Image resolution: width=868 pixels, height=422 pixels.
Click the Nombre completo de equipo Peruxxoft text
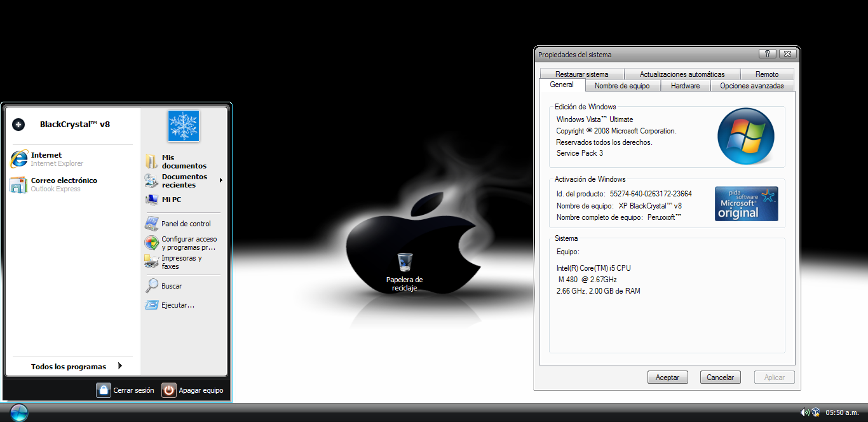tap(619, 217)
